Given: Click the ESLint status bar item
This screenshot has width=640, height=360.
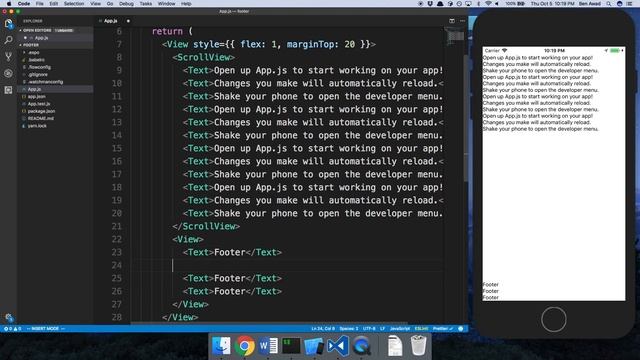Looking at the screenshot, I should click(421, 329).
